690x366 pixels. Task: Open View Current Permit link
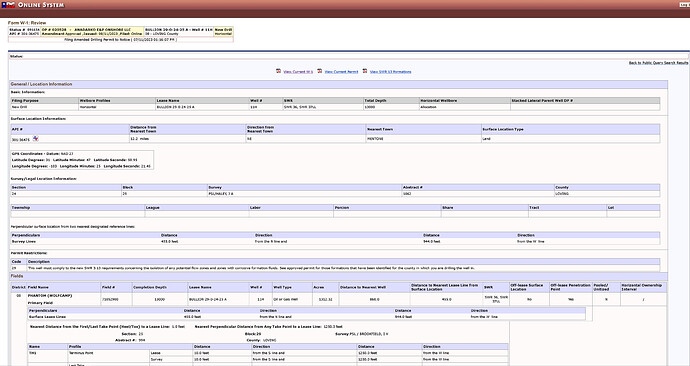[x=341, y=72]
